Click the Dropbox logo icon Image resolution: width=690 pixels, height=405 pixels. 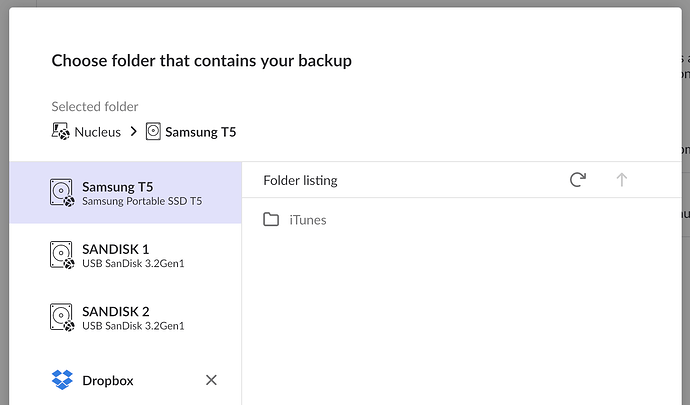coord(62,379)
